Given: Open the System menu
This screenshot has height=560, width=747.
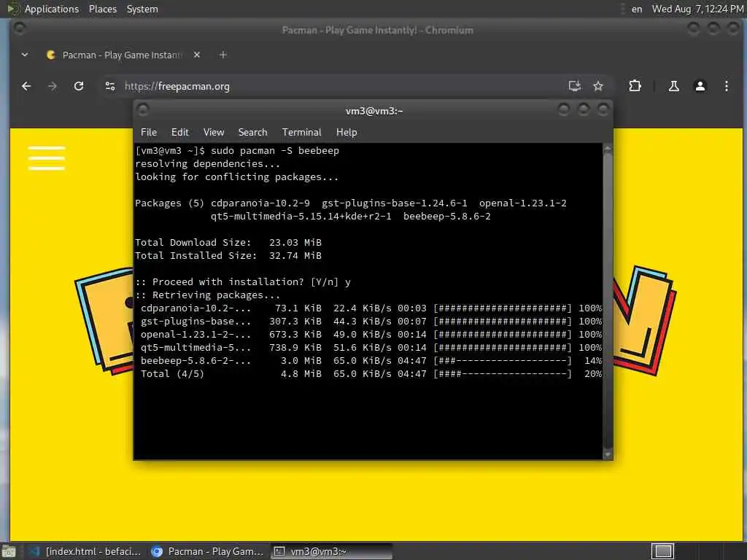Looking at the screenshot, I should click(142, 9).
